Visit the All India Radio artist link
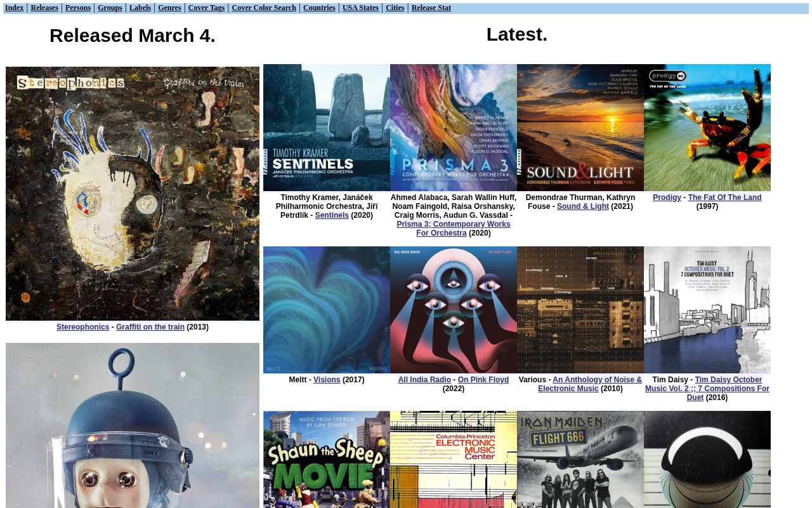812x508 pixels. (424, 380)
